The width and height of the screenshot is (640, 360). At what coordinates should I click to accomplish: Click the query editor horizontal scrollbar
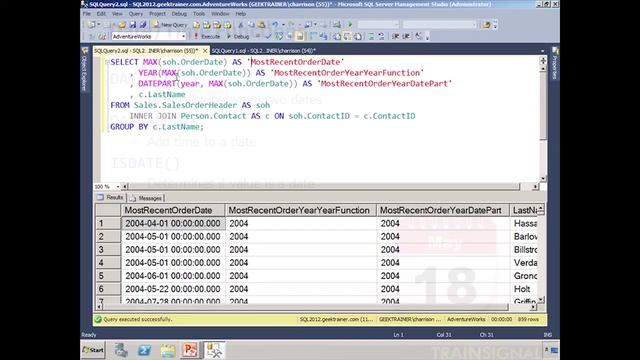pos(330,187)
